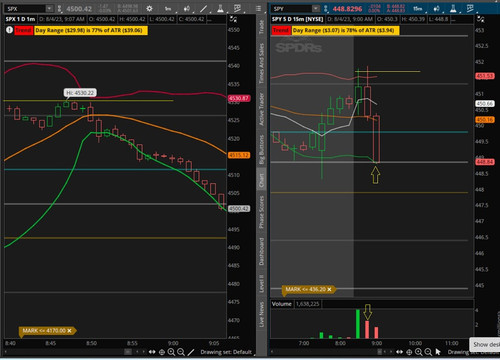Click the orange 450.16 price tag on SPY axis
500x360 pixels.
coord(485,120)
